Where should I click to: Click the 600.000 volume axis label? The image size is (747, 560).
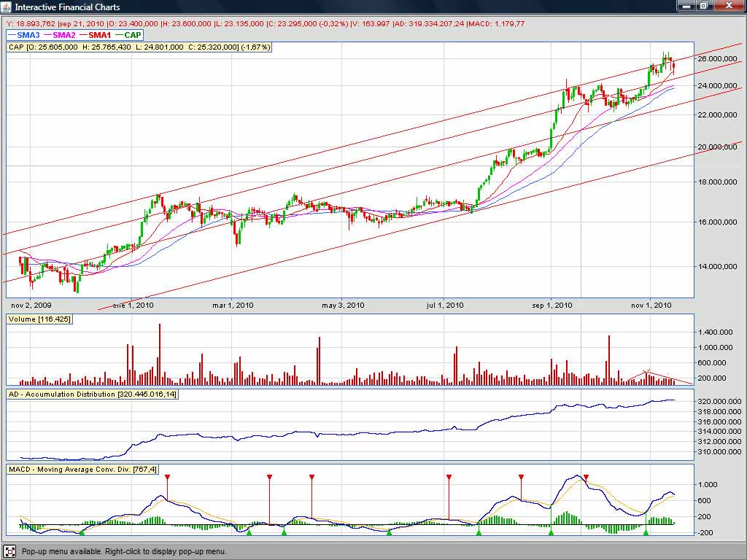(x=713, y=362)
